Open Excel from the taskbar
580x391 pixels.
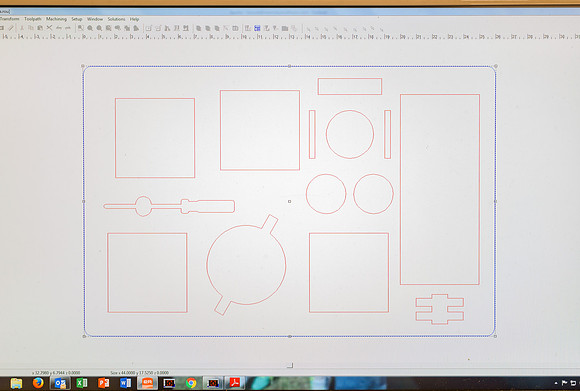(x=82, y=383)
